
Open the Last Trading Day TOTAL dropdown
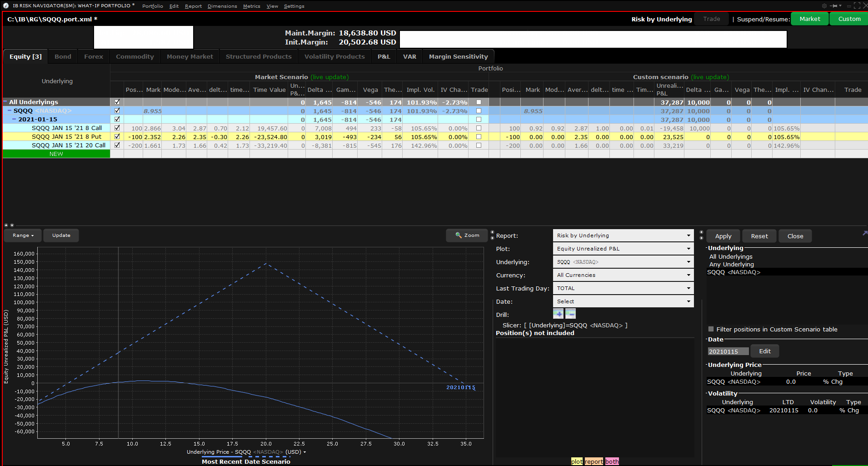click(x=623, y=288)
